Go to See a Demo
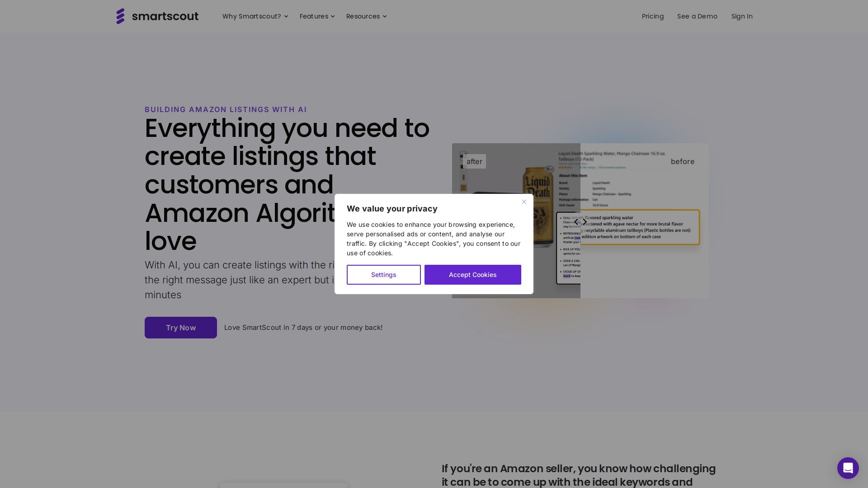This screenshot has width=868, height=488. point(697,16)
